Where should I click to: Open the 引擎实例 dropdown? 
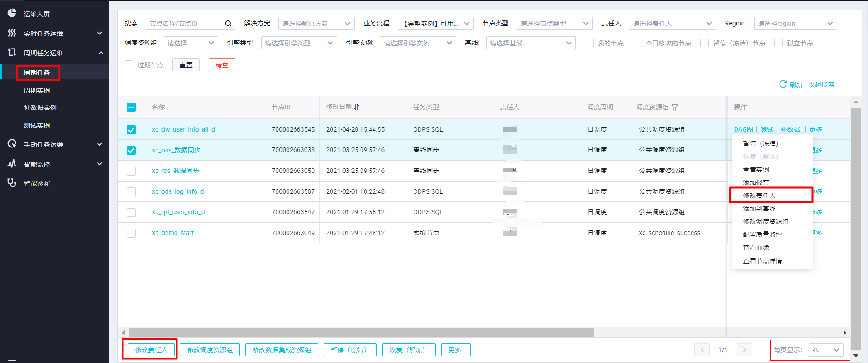pos(418,43)
